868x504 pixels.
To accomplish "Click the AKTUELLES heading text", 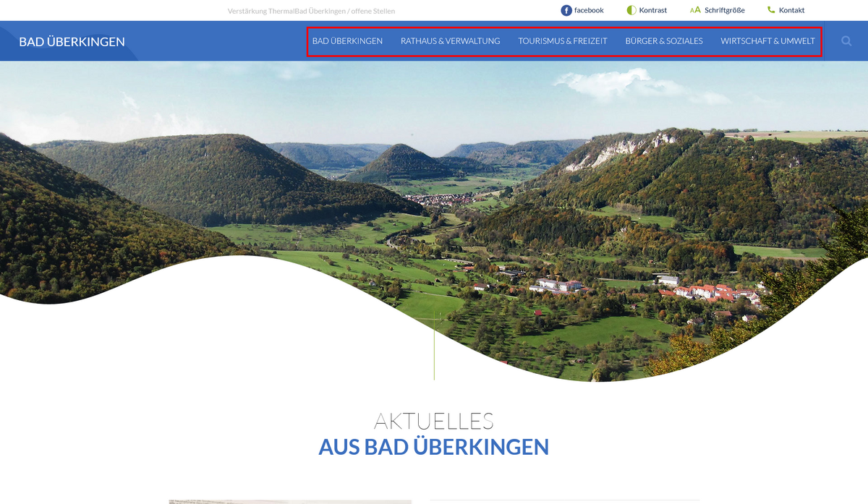I will coord(434,421).
